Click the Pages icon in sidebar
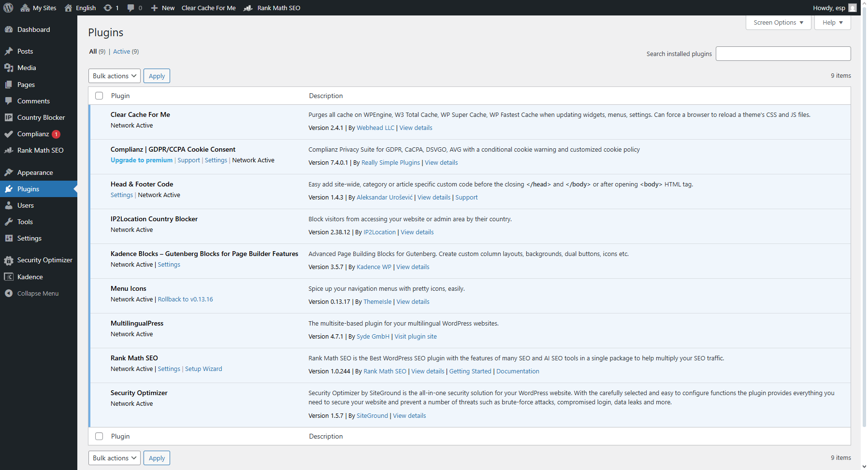The width and height of the screenshot is (868, 470). (x=9, y=85)
